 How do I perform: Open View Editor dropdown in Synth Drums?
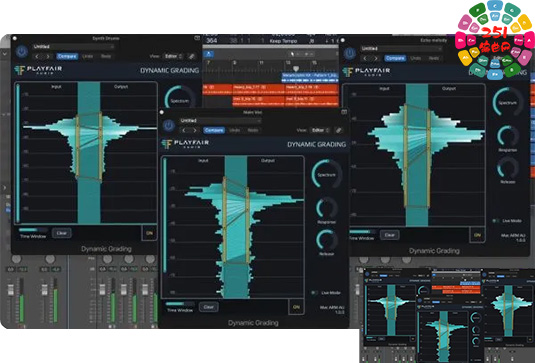(173, 56)
